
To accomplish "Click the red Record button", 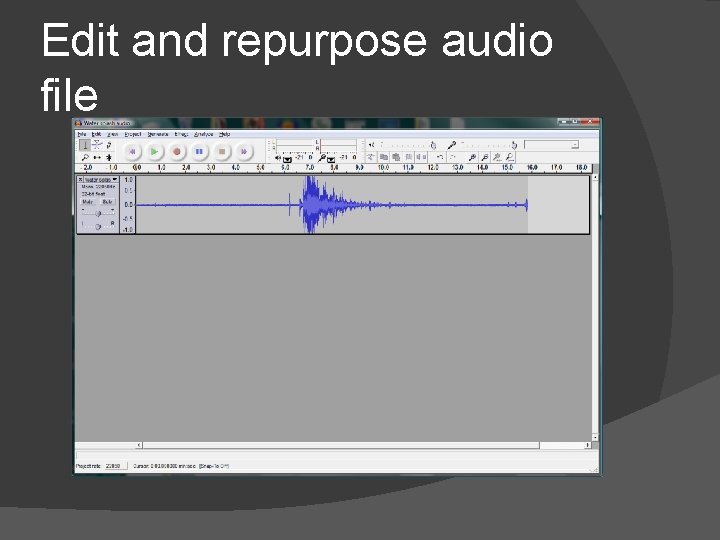I will tap(177, 151).
